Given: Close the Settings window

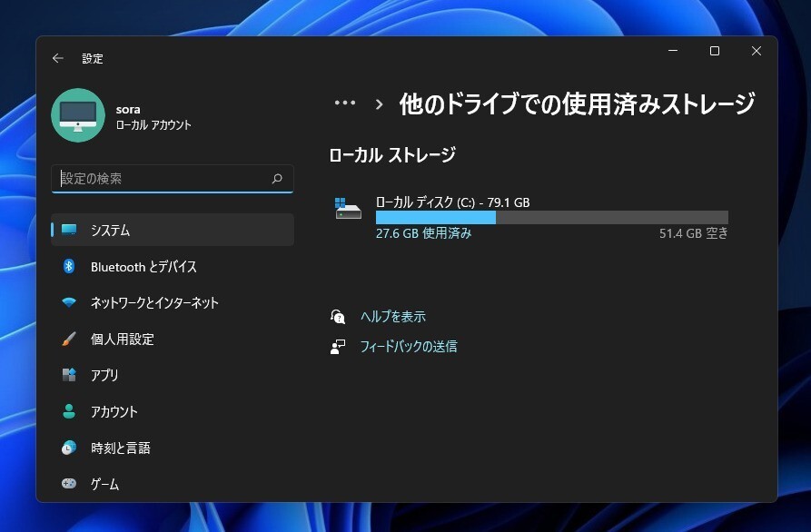Looking at the screenshot, I should coord(757,51).
